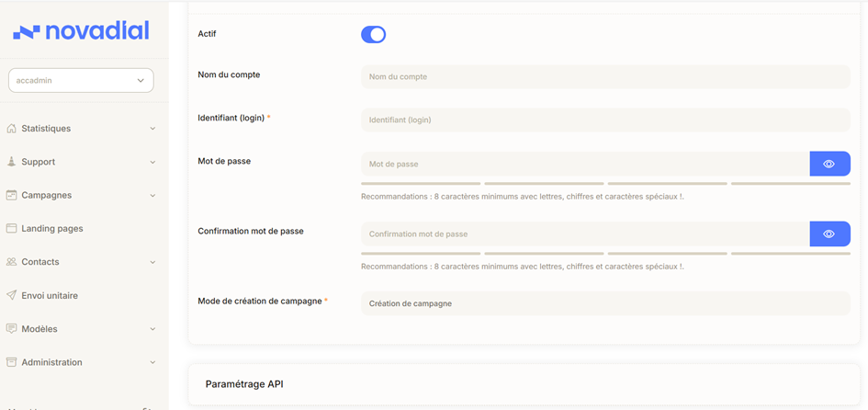The image size is (868, 410).
Task: Click the Novadial logo icon
Action: (x=26, y=32)
